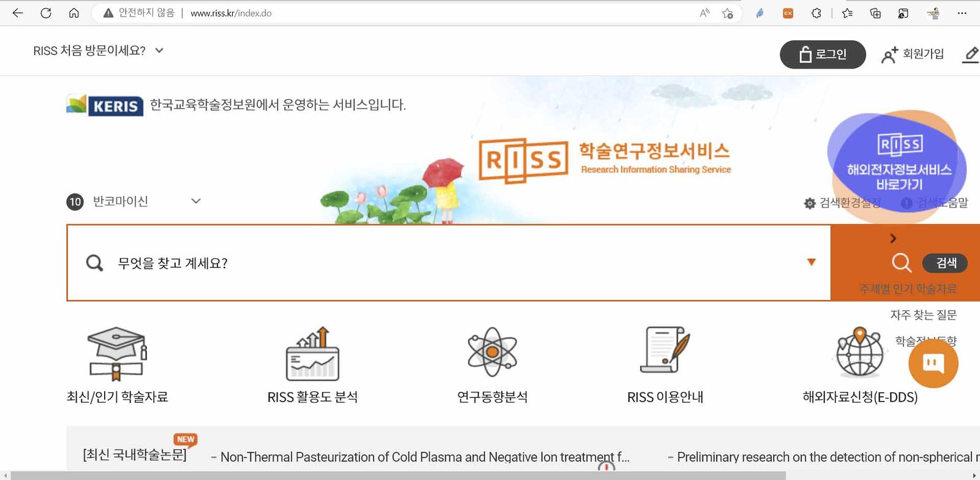
Task: Open the orange chatbot speech bubble
Action: pyautogui.click(x=933, y=363)
